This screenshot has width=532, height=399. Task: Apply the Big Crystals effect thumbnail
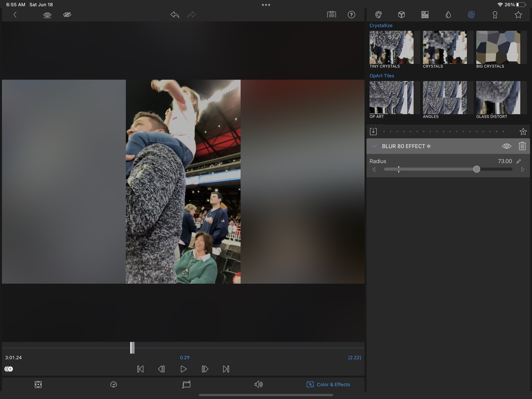click(x=498, y=47)
